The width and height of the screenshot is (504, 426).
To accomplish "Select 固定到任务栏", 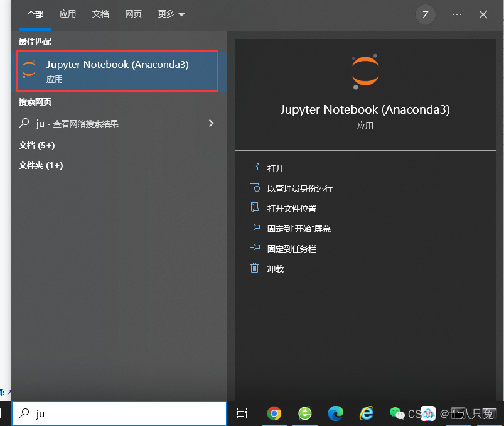I will 292,249.
